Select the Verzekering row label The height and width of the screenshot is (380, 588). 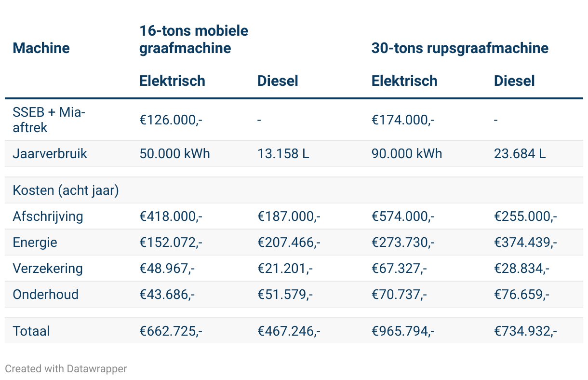pyautogui.click(x=48, y=269)
